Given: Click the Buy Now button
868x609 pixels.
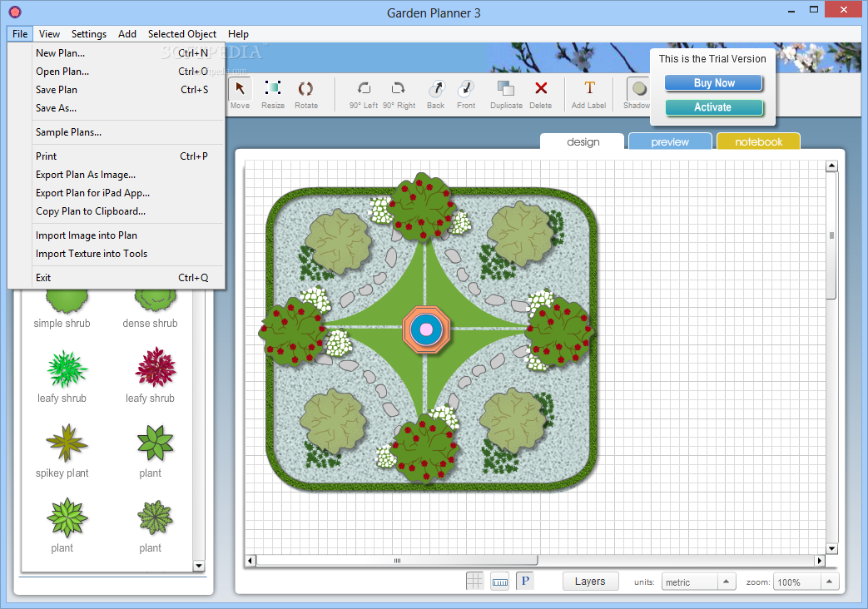Looking at the screenshot, I should click(714, 83).
